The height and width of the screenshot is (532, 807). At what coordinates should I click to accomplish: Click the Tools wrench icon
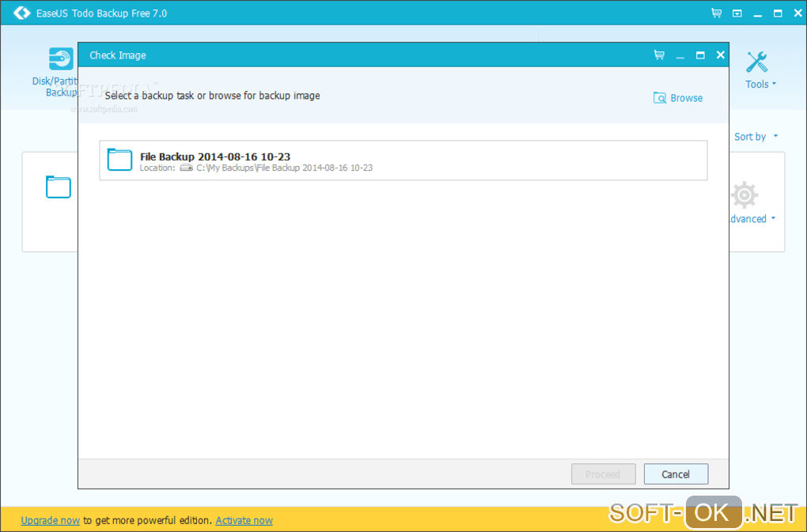coord(757,62)
